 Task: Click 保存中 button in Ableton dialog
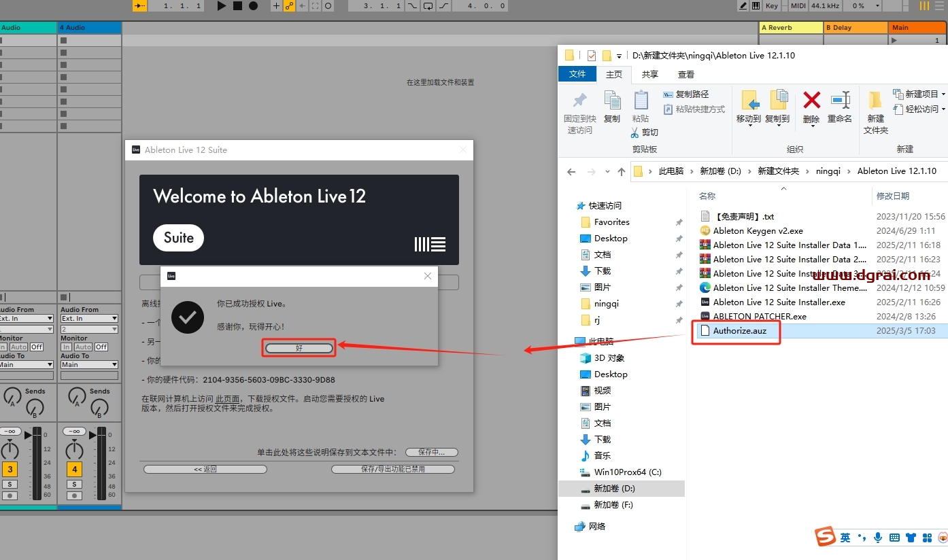coord(432,452)
